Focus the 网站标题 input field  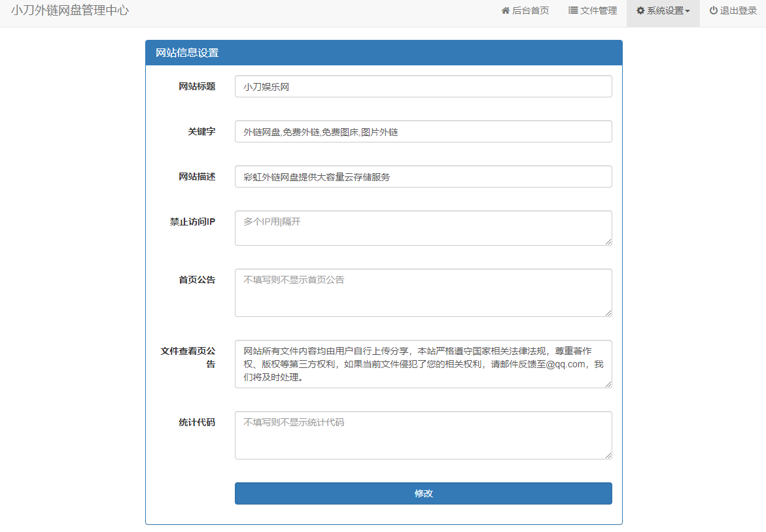tap(423, 86)
